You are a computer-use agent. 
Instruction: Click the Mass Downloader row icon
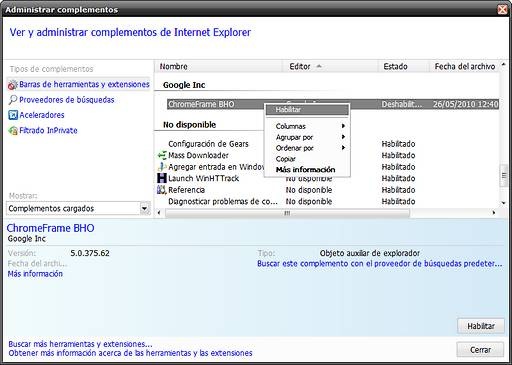click(x=162, y=155)
